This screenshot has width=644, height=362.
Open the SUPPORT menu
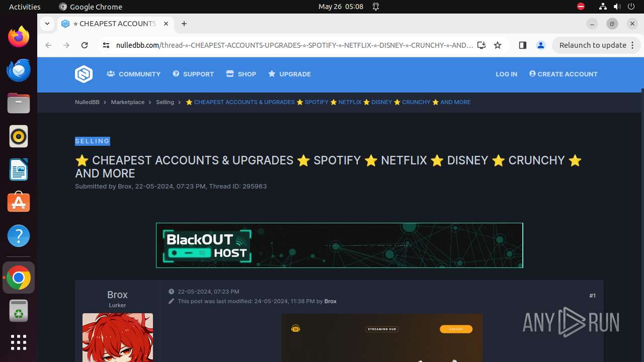(x=193, y=74)
